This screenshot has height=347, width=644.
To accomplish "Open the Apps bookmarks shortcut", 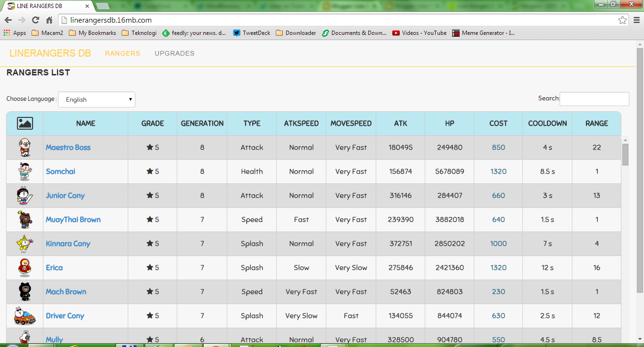I will click(x=15, y=33).
